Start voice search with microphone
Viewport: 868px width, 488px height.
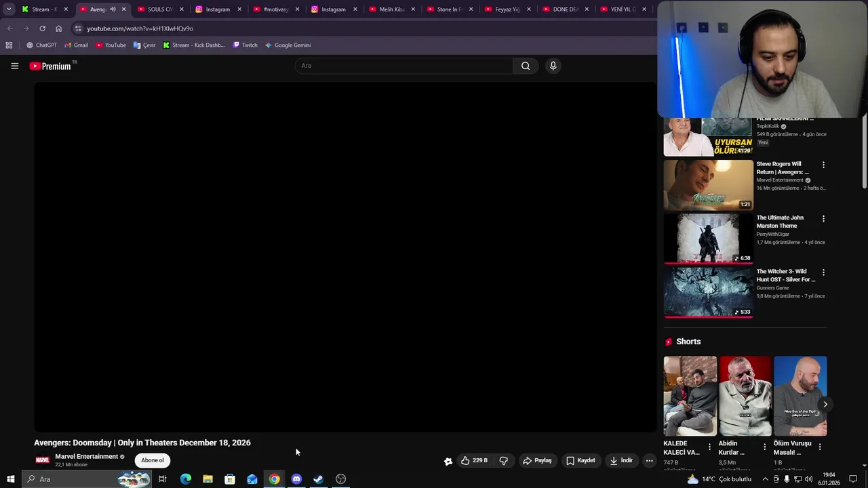coord(553,66)
